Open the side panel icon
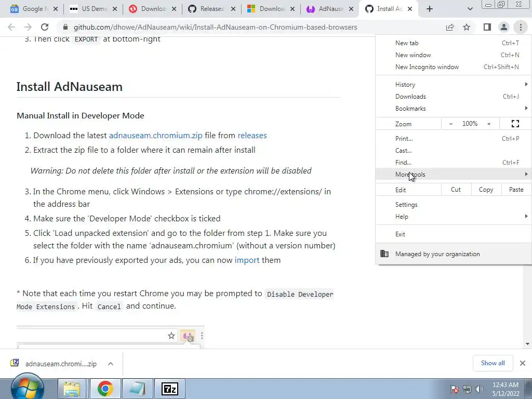The width and height of the screenshot is (532, 399). 487,27
